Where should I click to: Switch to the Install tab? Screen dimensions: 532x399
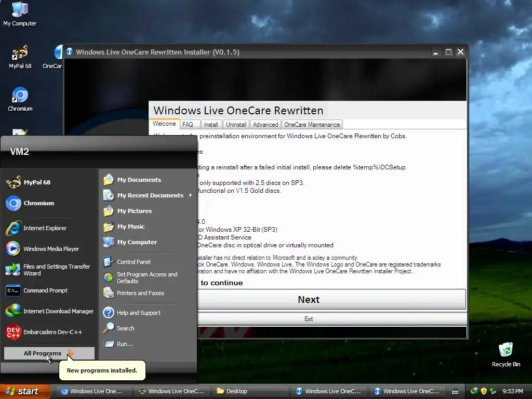pos(211,125)
